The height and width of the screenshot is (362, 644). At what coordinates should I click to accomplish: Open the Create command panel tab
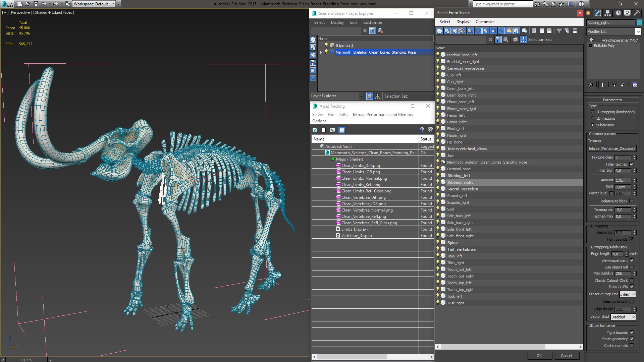pos(588,13)
